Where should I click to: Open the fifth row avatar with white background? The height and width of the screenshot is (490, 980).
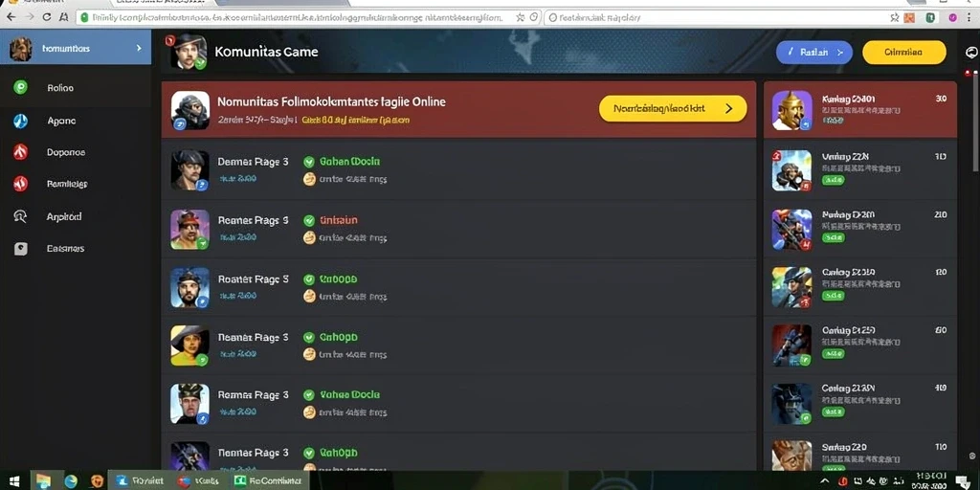(x=190, y=404)
